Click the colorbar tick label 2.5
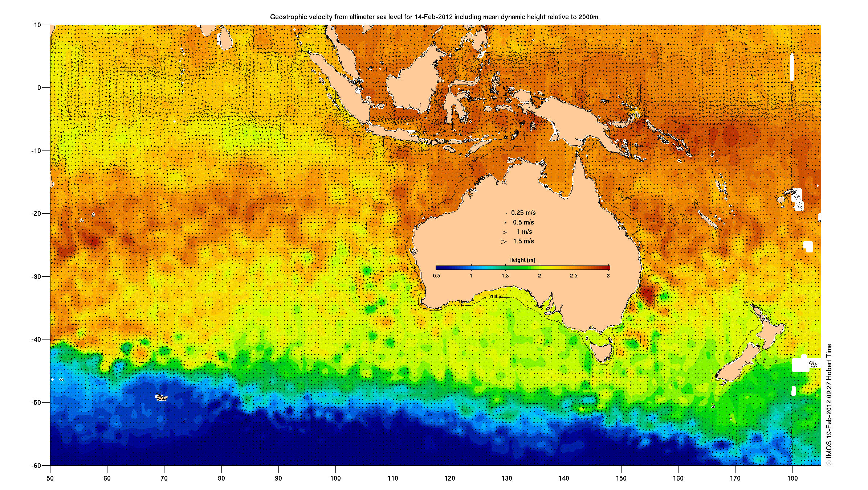The width and height of the screenshot is (868, 490). [574, 276]
